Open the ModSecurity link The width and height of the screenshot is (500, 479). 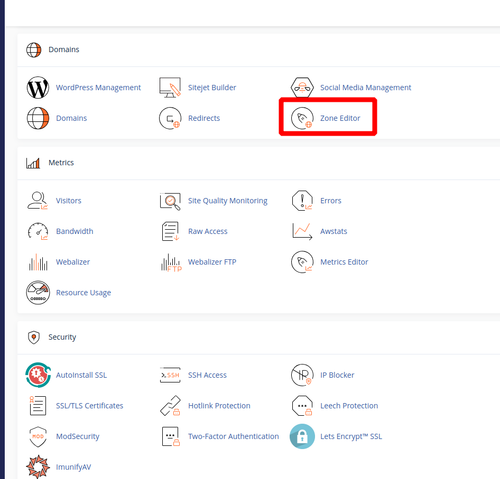[78, 437]
